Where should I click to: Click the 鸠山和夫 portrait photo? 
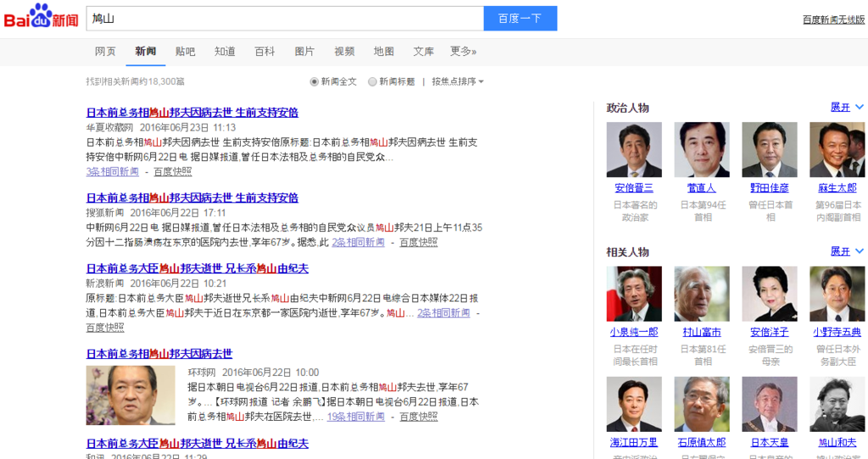[837, 404]
